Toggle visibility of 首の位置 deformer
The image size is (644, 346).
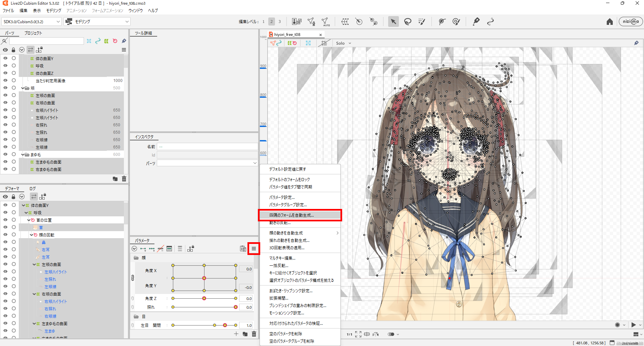pyautogui.click(x=5, y=220)
